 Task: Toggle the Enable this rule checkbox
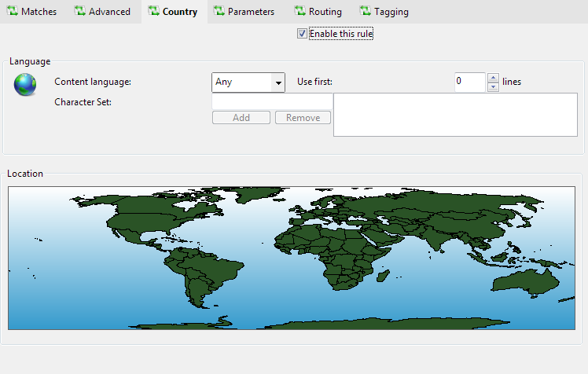click(302, 34)
